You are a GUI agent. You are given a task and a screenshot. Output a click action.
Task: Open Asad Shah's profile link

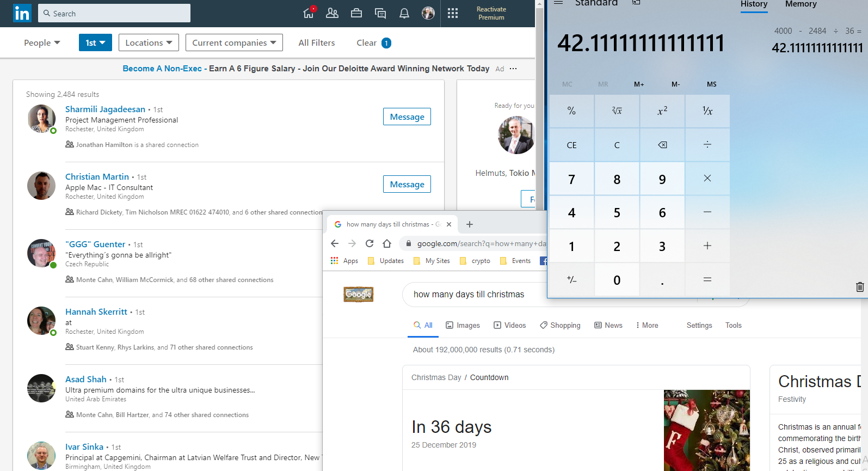click(x=86, y=380)
